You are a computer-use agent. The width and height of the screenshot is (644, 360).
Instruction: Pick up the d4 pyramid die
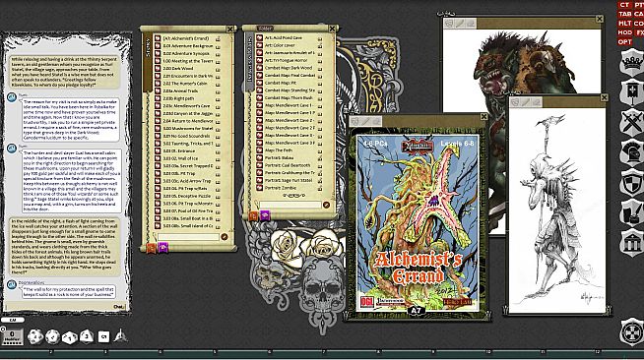click(120, 335)
